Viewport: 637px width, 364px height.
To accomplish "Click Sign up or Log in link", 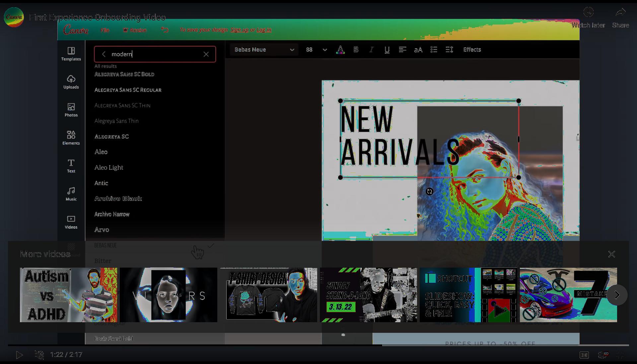I will [x=251, y=30].
